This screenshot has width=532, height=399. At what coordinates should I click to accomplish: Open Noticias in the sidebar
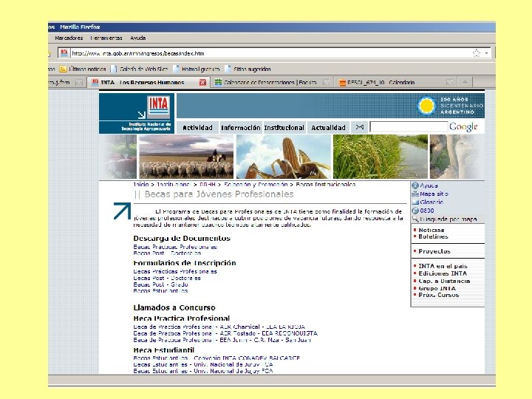tap(432, 230)
